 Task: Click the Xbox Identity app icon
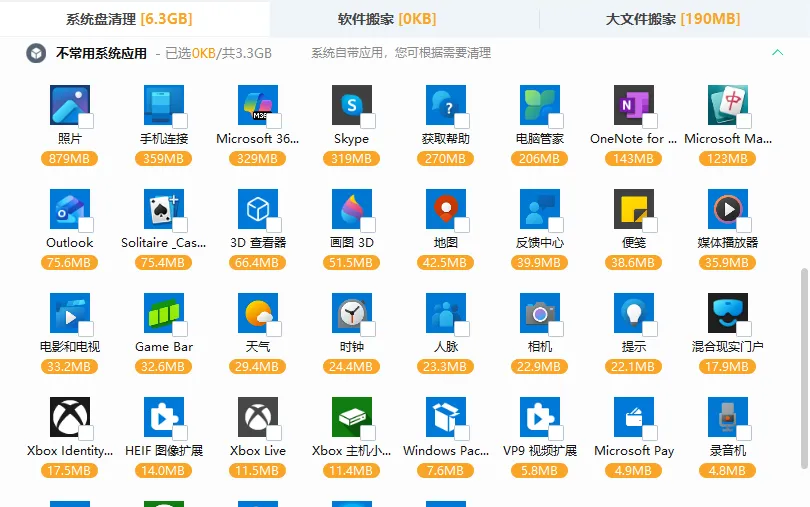click(70, 417)
